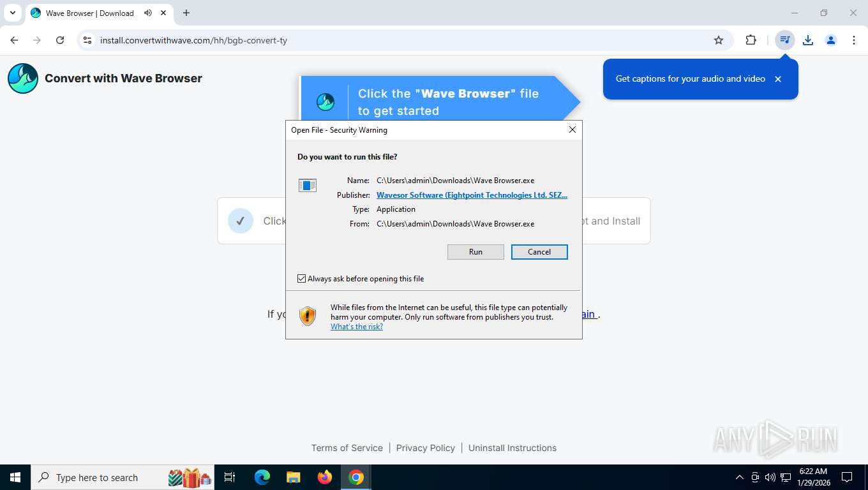The image size is (868, 490).
Task: Go forward in browser history
Action: 37,40
